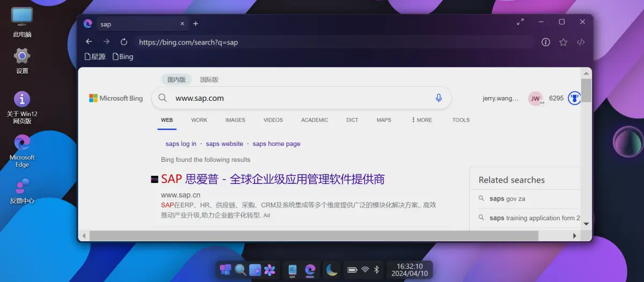This screenshot has height=282, width=644.
Task: Click the www.sap.cn result URL
Action: pos(181,195)
